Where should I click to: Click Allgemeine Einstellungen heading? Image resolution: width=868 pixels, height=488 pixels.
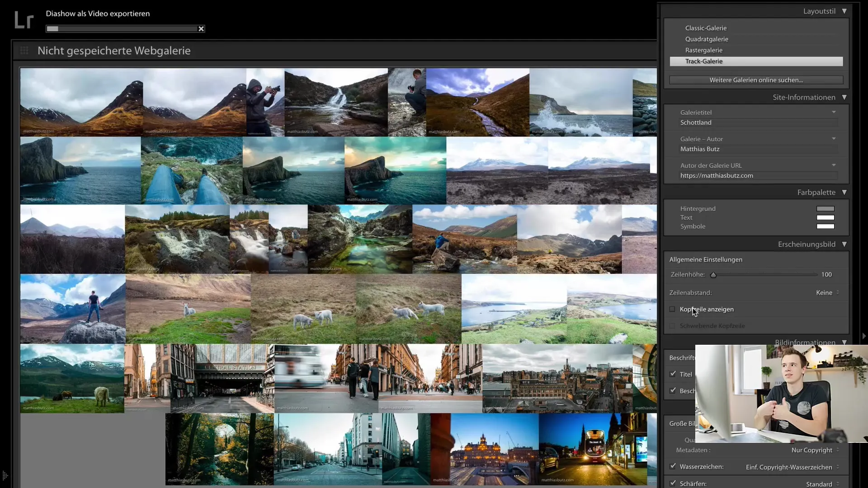(706, 259)
